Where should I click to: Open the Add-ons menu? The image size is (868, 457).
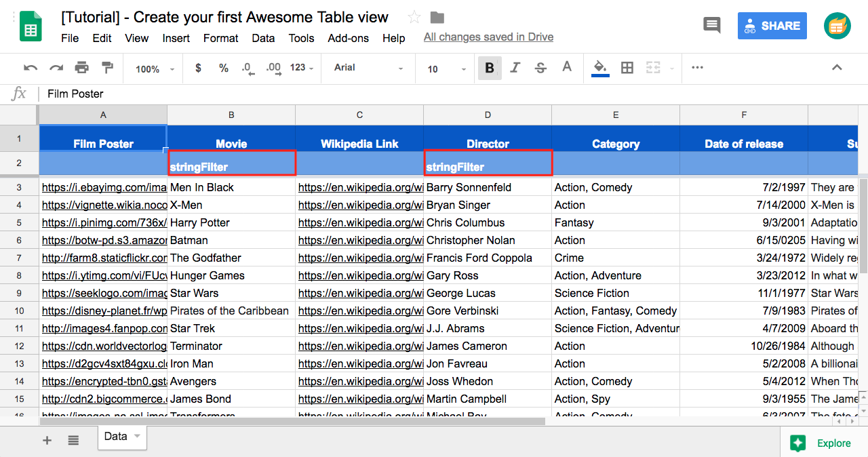click(347, 38)
